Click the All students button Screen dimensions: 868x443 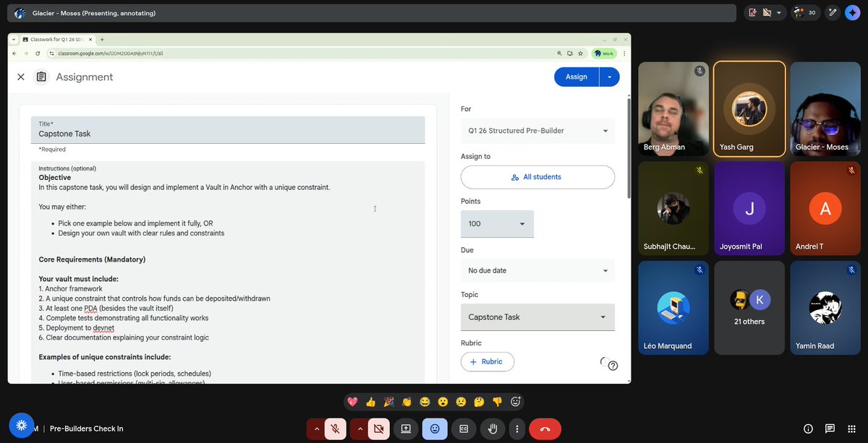point(537,176)
